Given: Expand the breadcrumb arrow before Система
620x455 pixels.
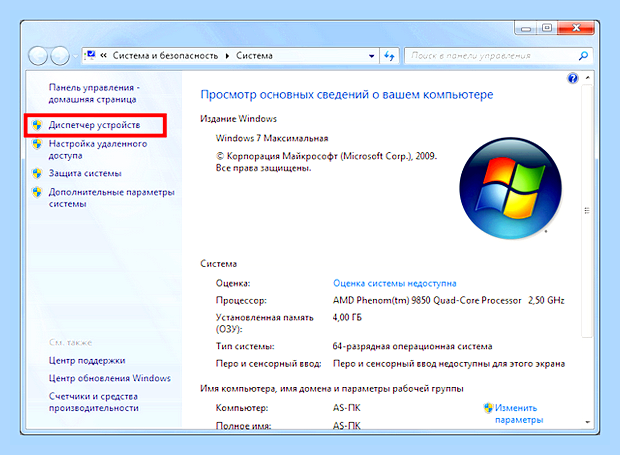Looking at the screenshot, I should point(227,56).
